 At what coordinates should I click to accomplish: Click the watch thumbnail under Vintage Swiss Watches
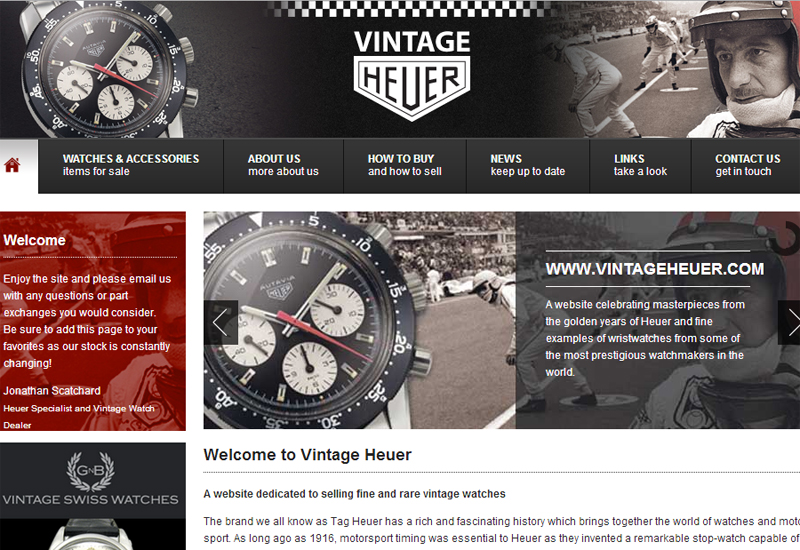coord(90,534)
